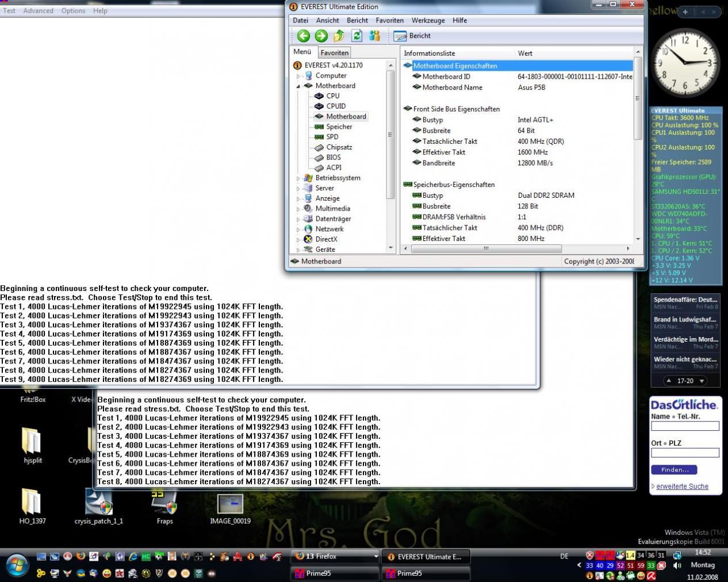The height and width of the screenshot is (582, 728).
Task: Open Fraps desktop shortcut
Action: [164, 506]
